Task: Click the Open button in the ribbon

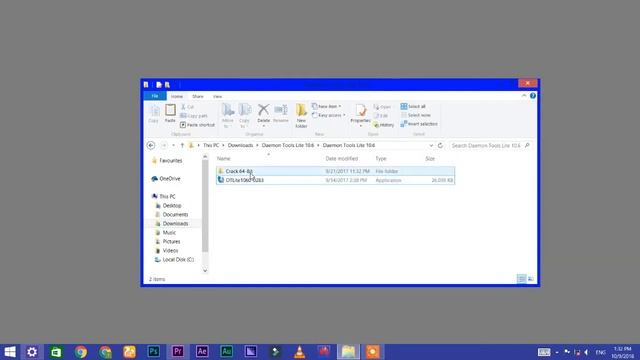Action: pos(382,107)
